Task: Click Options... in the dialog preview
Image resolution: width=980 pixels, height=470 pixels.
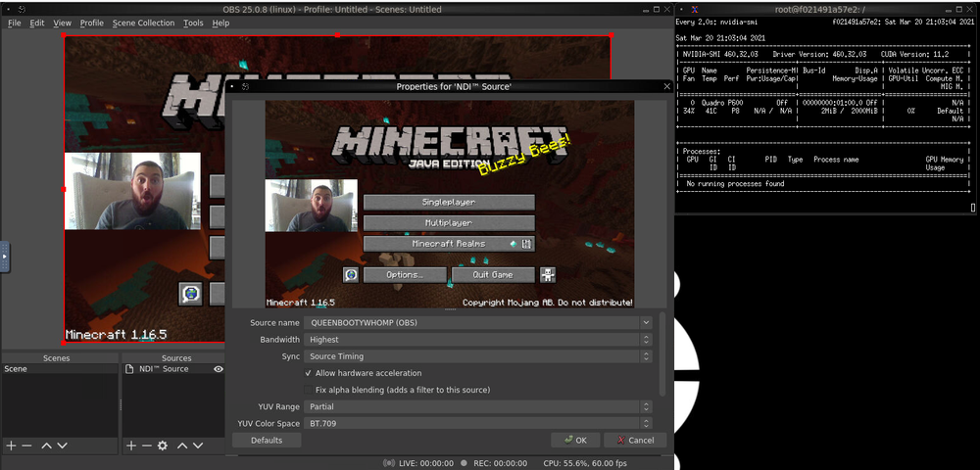Action: coord(405,274)
